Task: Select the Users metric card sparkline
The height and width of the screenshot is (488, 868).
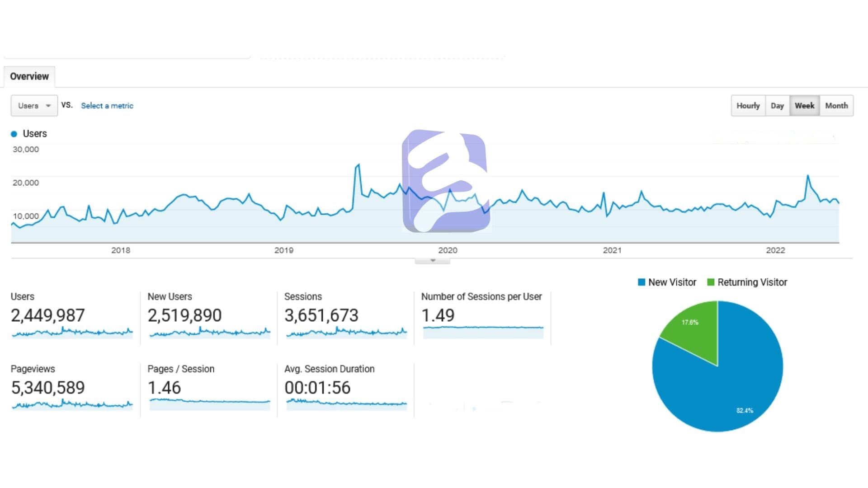Action: coord(72,333)
